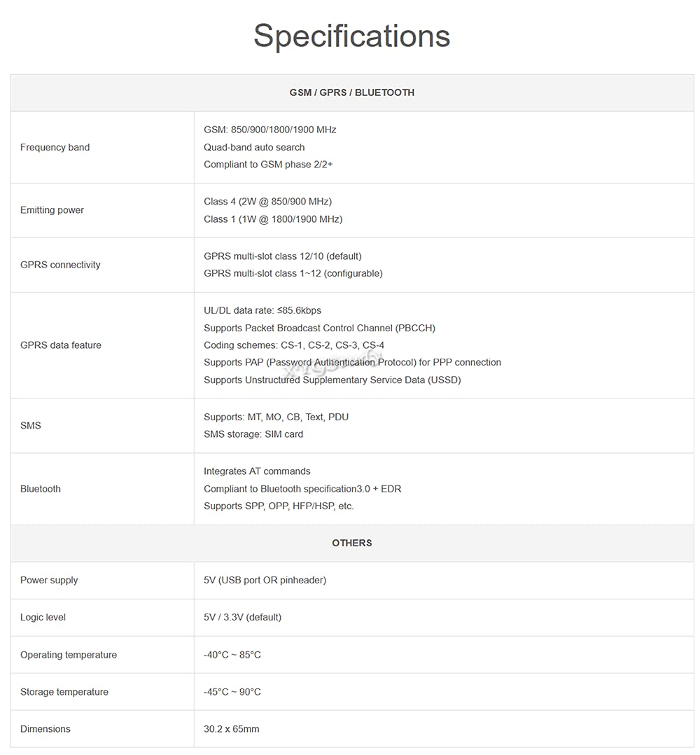Select the Power supply label

pyautogui.click(x=49, y=580)
